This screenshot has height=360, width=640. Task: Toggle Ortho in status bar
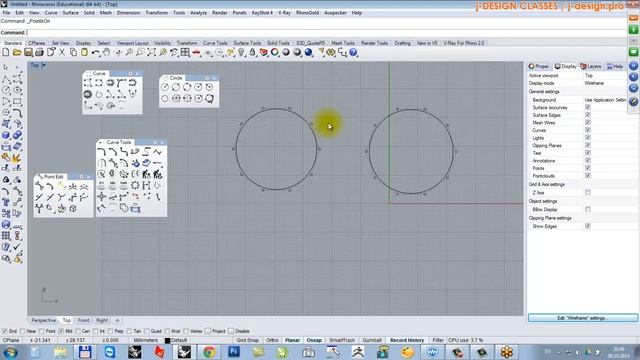[272, 340]
